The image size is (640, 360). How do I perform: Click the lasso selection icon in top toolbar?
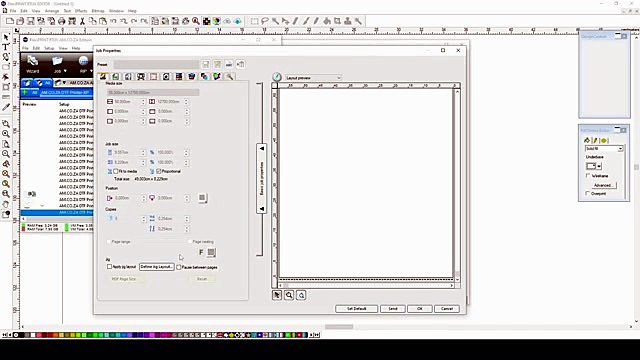265,21
